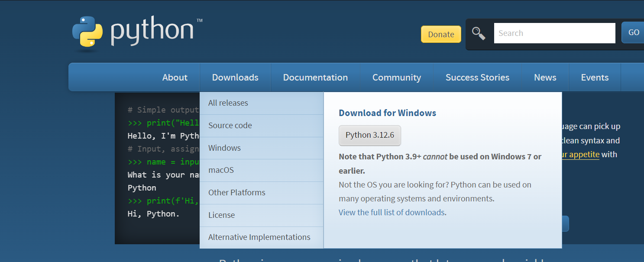The height and width of the screenshot is (262, 644).
Task: Click the magnifying glass search icon
Action: tap(479, 33)
